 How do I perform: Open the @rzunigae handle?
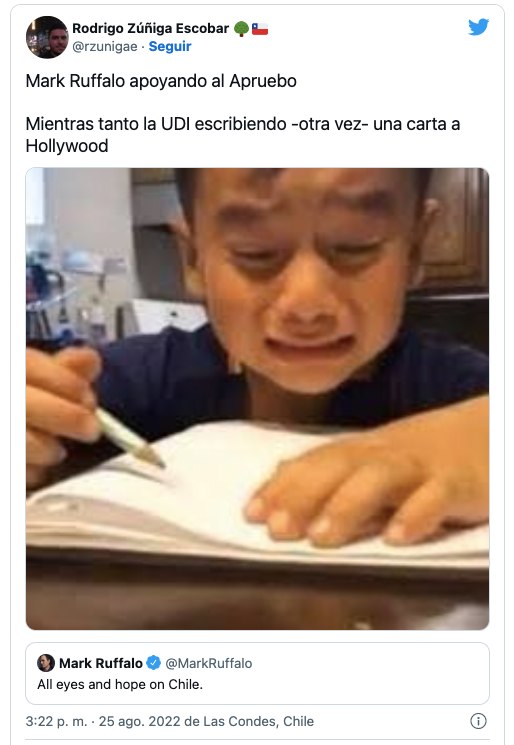point(105,47)
